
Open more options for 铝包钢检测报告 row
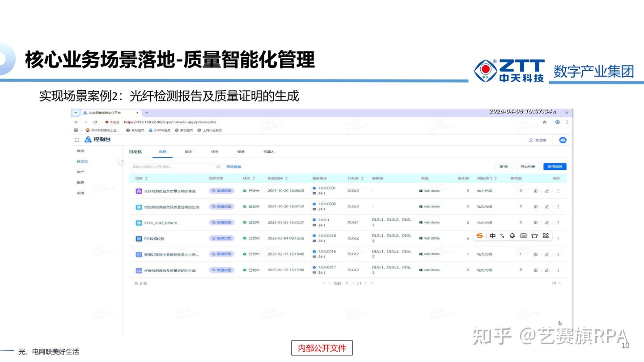(x=558, y=207)
